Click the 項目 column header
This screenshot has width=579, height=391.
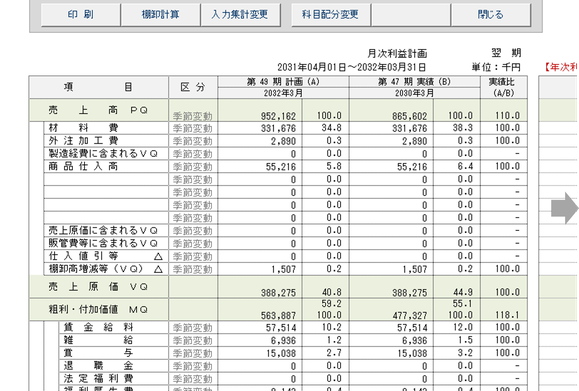(99, 87)
